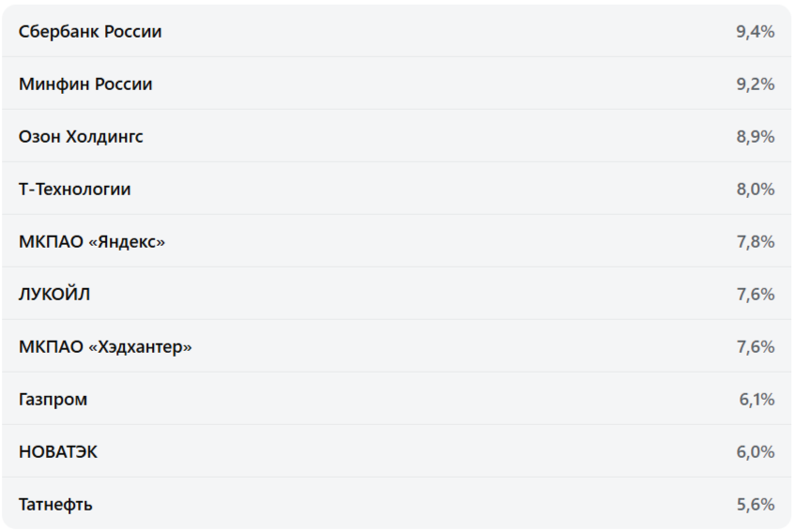Image resolution: width=795 pixels, height=532 pixels.
Task: Click the 5,6% value for Татнефть
Action: [756, 505]
